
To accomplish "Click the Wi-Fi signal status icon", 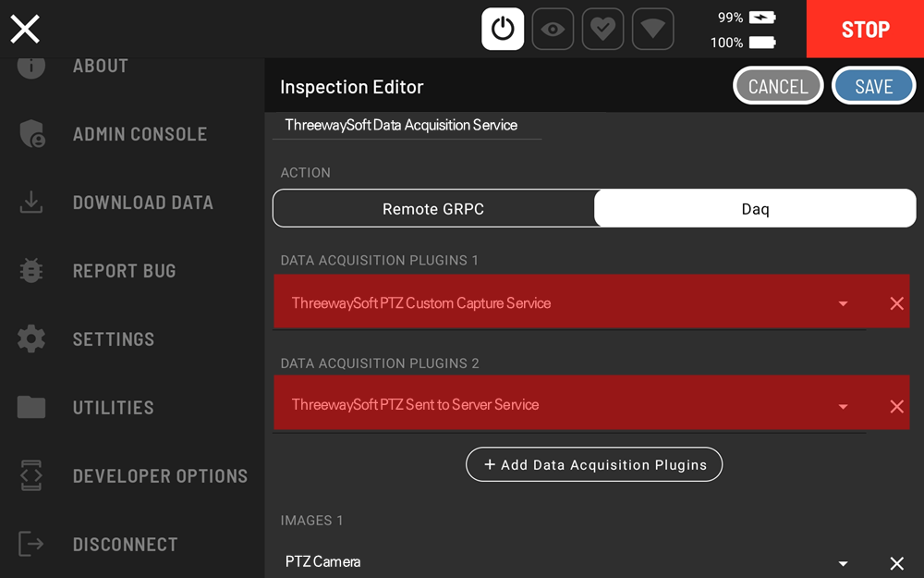I will [652, 29].
